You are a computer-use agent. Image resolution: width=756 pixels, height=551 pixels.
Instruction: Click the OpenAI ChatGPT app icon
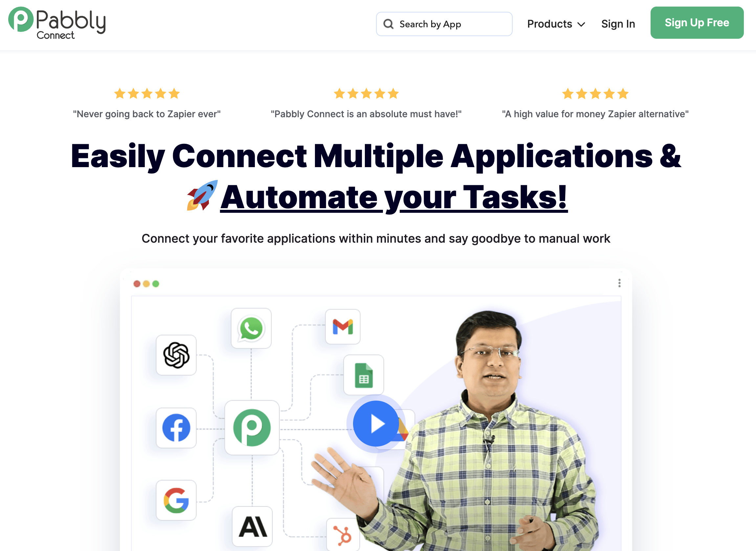point(176,355)
